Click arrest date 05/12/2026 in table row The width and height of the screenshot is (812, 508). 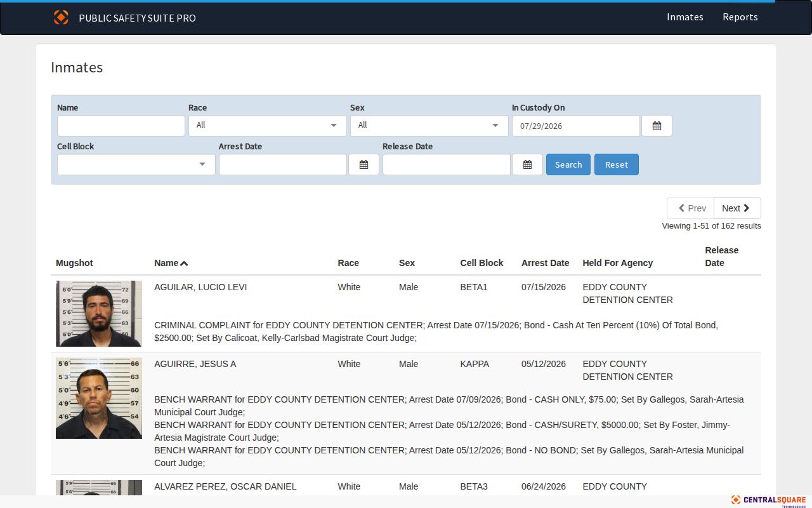544,364
